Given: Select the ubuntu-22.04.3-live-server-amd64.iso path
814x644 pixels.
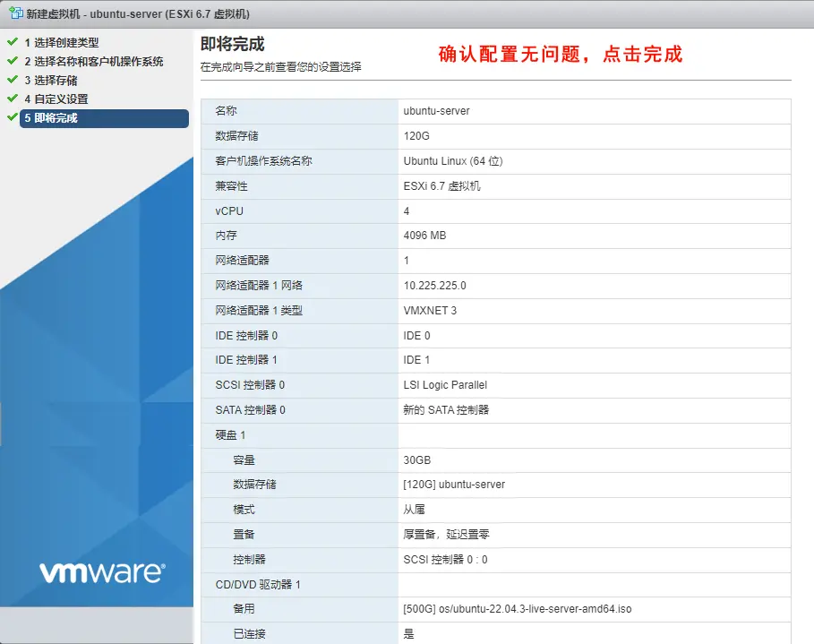Looking at the screenshot, I should click(518, 609).
